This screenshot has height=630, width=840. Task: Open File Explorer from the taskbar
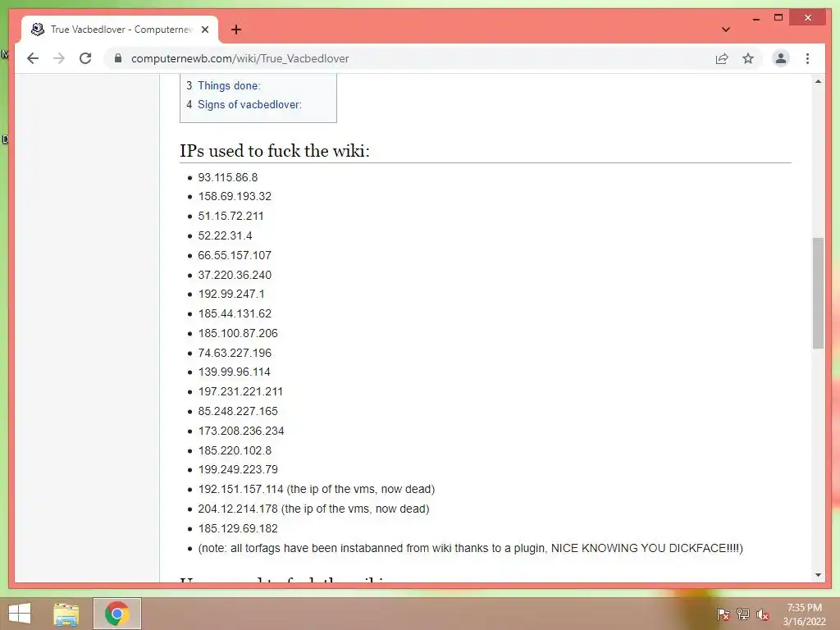tap(66, 614)
